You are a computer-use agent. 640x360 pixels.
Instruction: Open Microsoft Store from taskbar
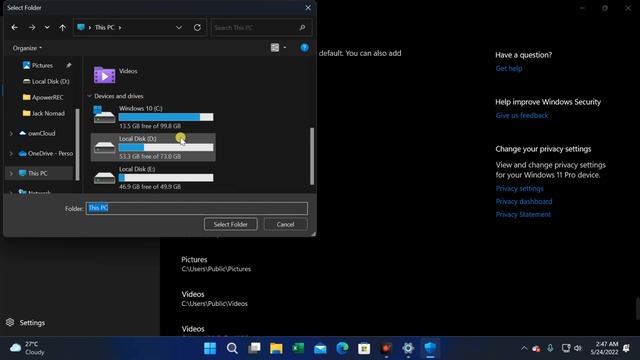pyautogui.click(x=364, y=348)
